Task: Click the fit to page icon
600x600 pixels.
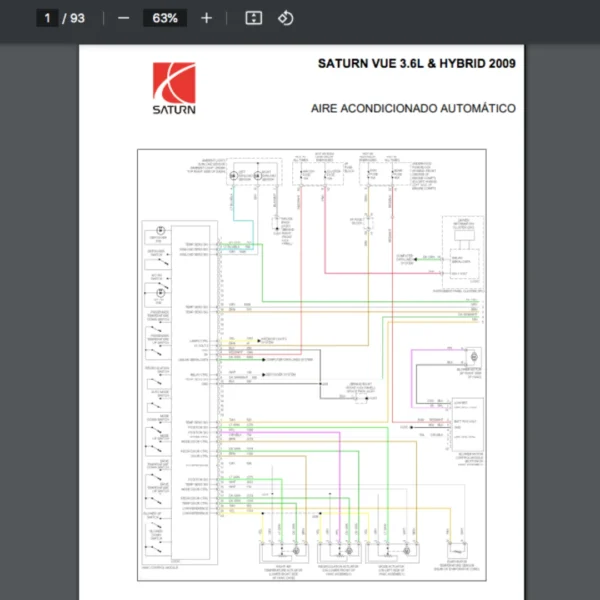Action: coord(253,18)
